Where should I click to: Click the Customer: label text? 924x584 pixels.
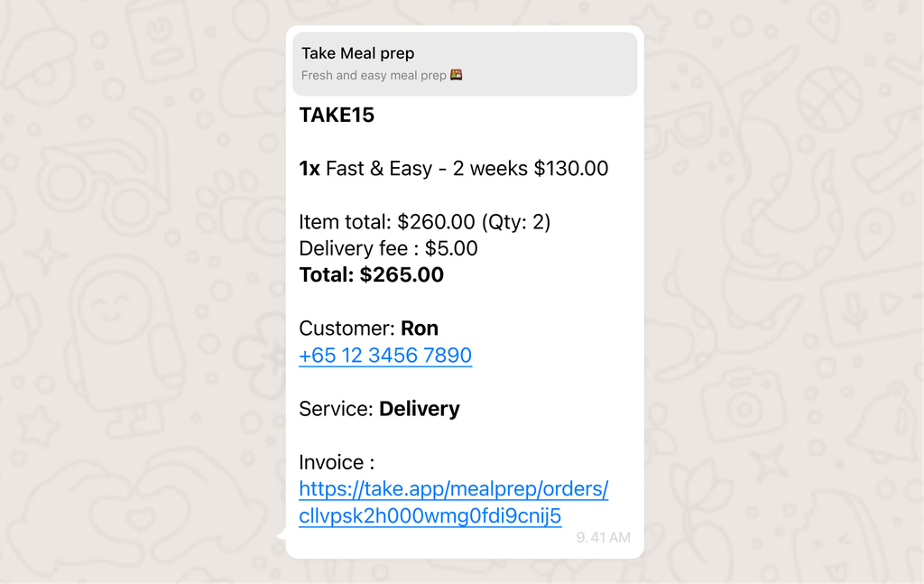pos(347,329)
